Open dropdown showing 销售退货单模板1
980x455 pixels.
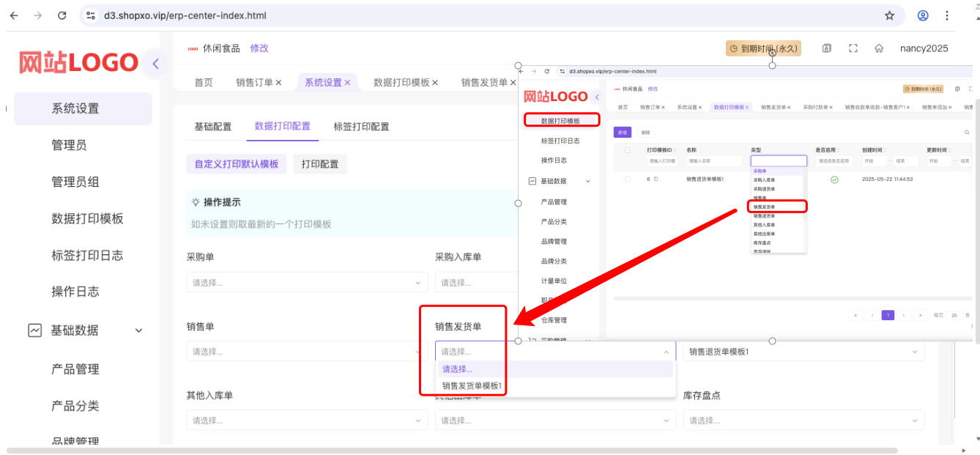click(803, 352)
